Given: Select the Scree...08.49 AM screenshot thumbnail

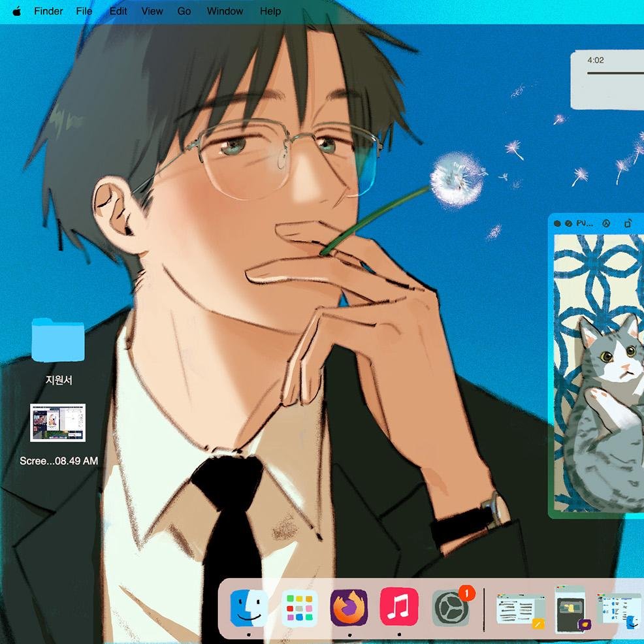Looking at the screenshot, I should (x=58, y=423).
